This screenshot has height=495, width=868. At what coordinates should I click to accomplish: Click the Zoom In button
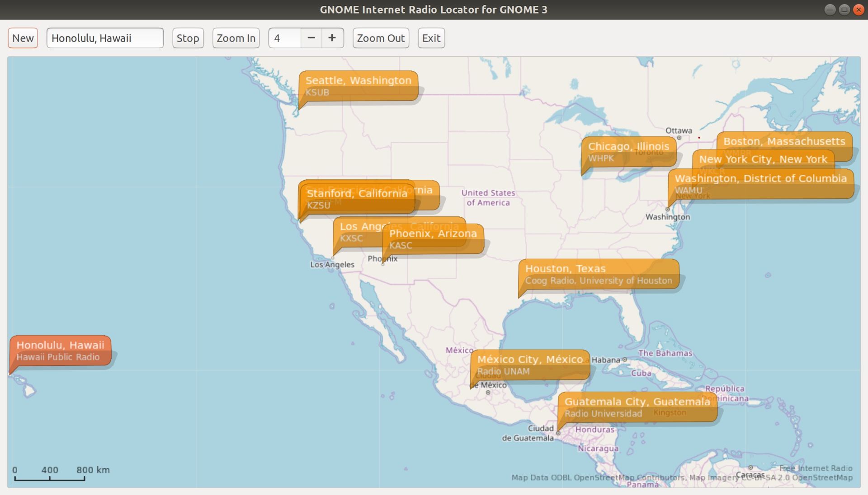coord(236,38)
